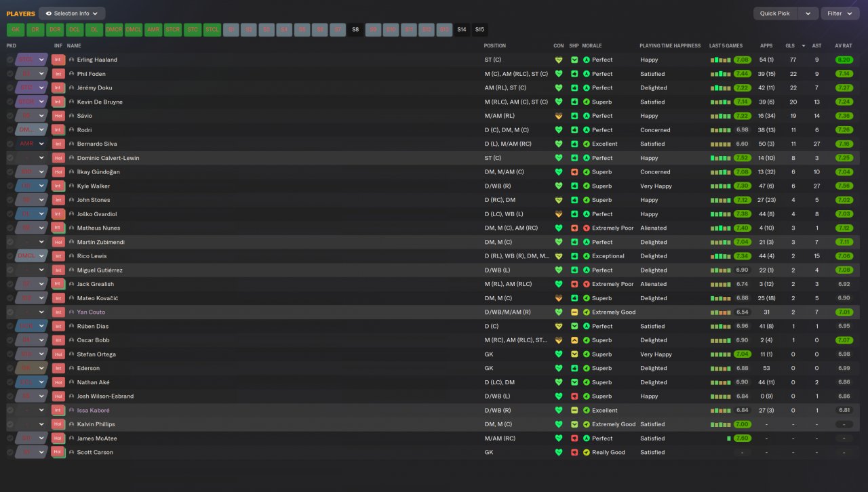Click the sharpness icon for Erling Haaland

click(574, 60)
